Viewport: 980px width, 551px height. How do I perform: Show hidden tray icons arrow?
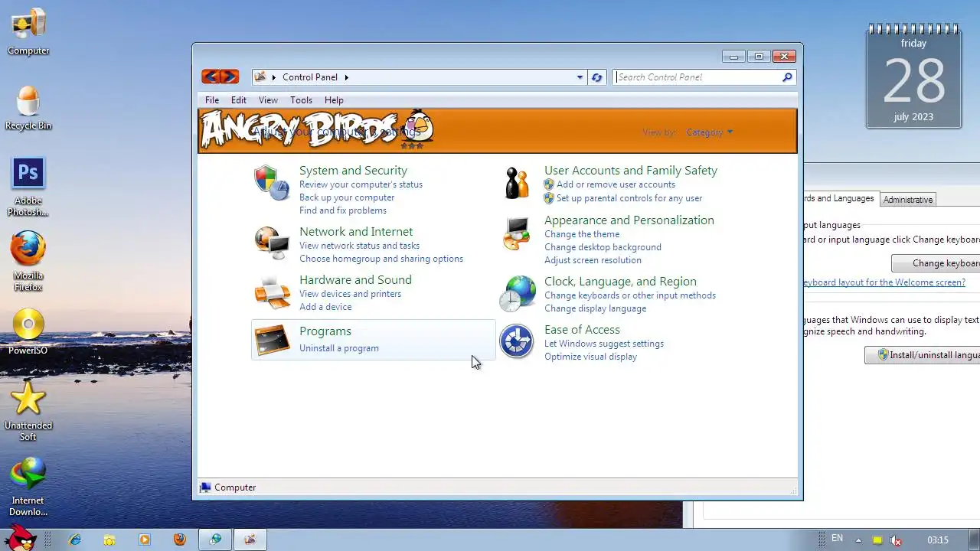[x=858, y=540]
